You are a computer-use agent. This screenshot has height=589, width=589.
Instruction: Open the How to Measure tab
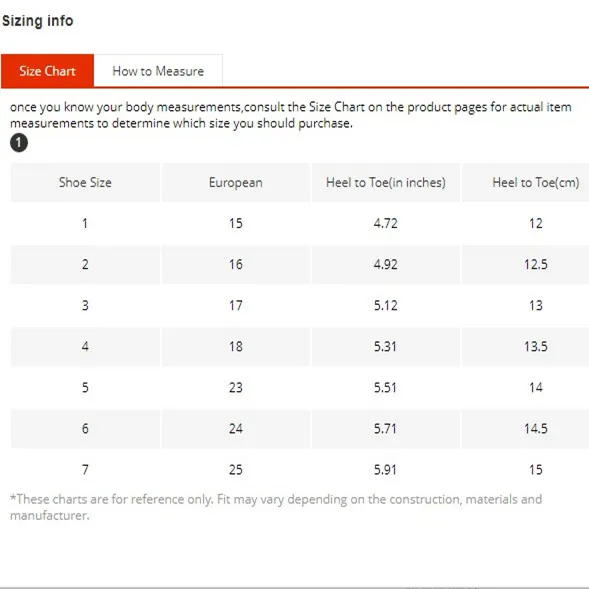pyautogui.click(x=158, y=71)
